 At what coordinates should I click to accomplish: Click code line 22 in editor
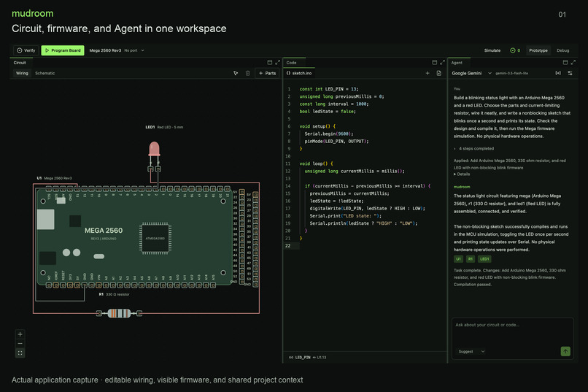[x=364, y=246]
